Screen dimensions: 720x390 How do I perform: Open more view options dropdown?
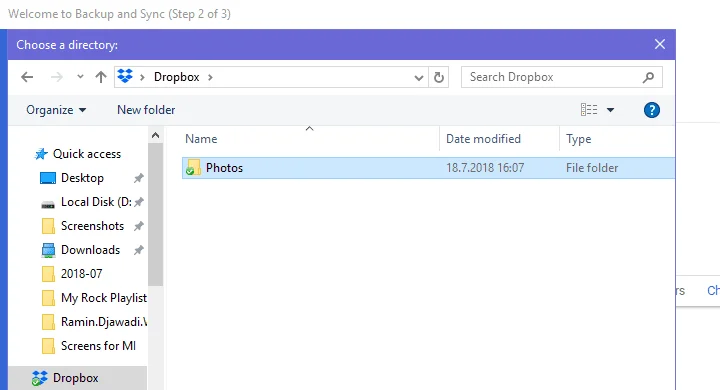[610, 110]
